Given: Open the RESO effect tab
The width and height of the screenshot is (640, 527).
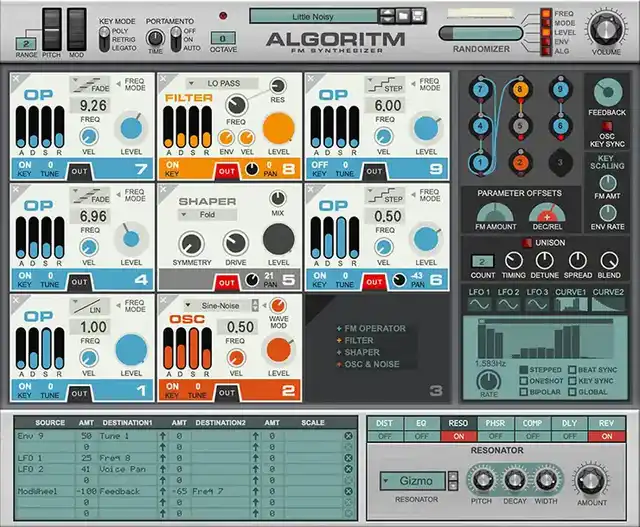Looking at the screenshot, I should (x=458, y=423).
